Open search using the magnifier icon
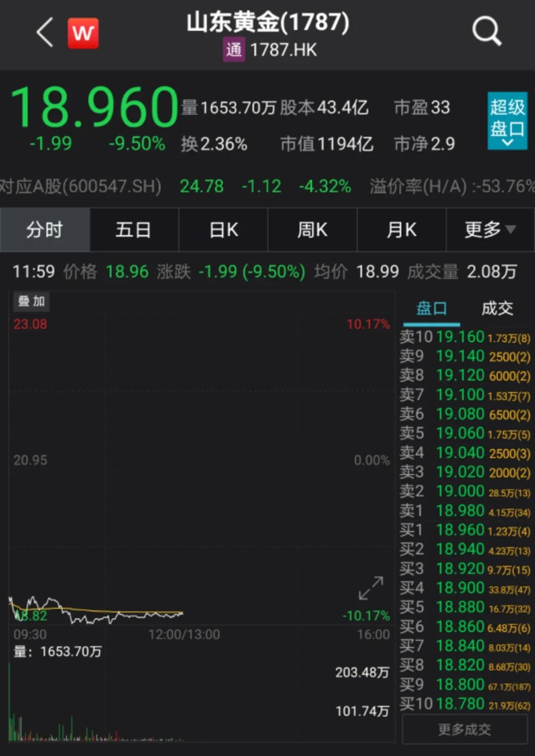 [x=487, y=31]
